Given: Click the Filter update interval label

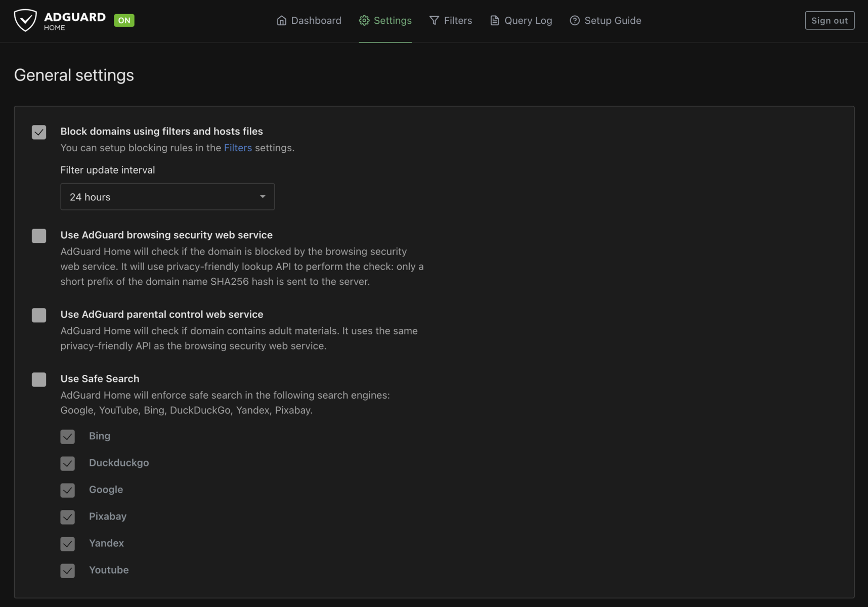Looking at the screenshot, I should point(108,170).
